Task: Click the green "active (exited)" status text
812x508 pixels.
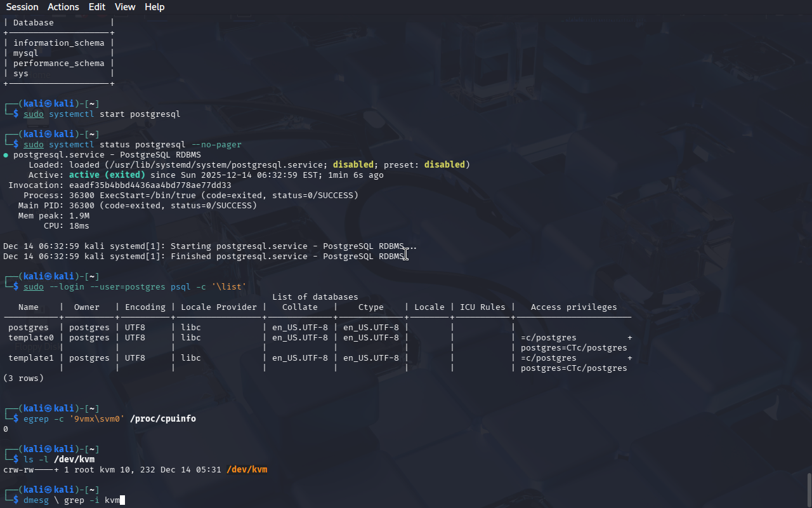Action: click(x=107, y=175)
